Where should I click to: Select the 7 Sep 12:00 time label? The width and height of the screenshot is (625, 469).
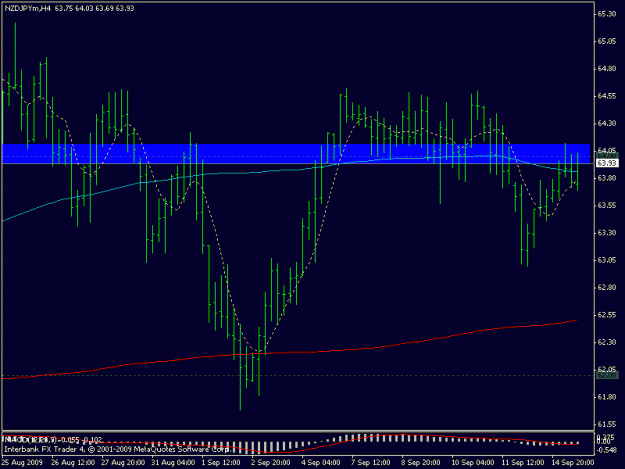click(x=371, y=463)
